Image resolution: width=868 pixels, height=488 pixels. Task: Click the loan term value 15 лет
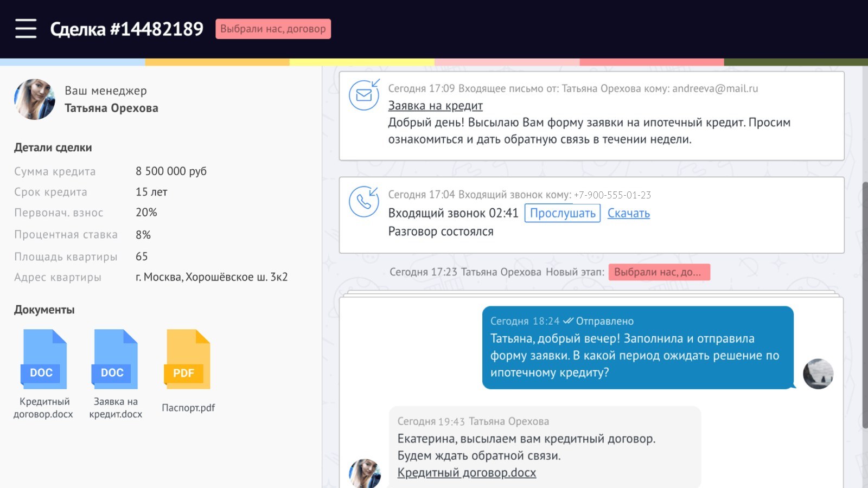coord(151,192)
